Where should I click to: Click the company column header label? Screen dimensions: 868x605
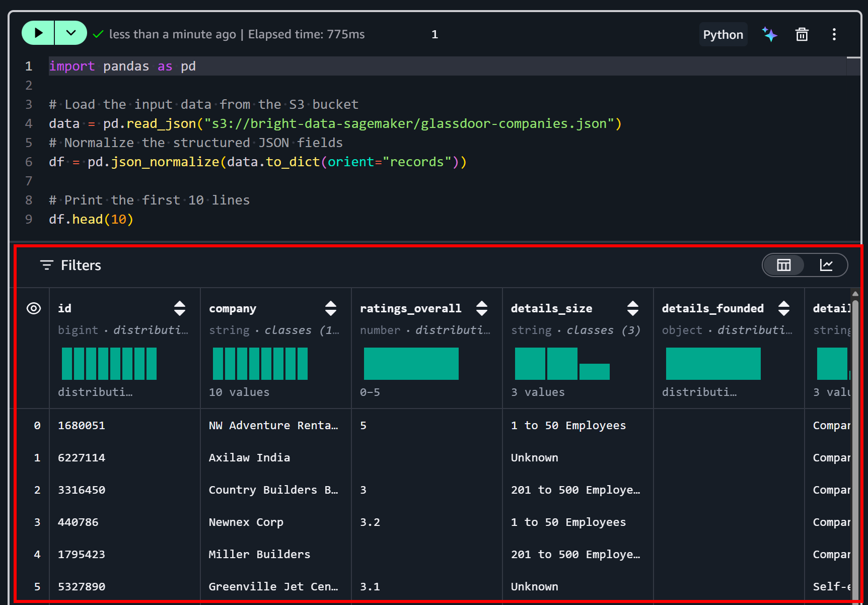pyautogui.click(x=233, y=308)
